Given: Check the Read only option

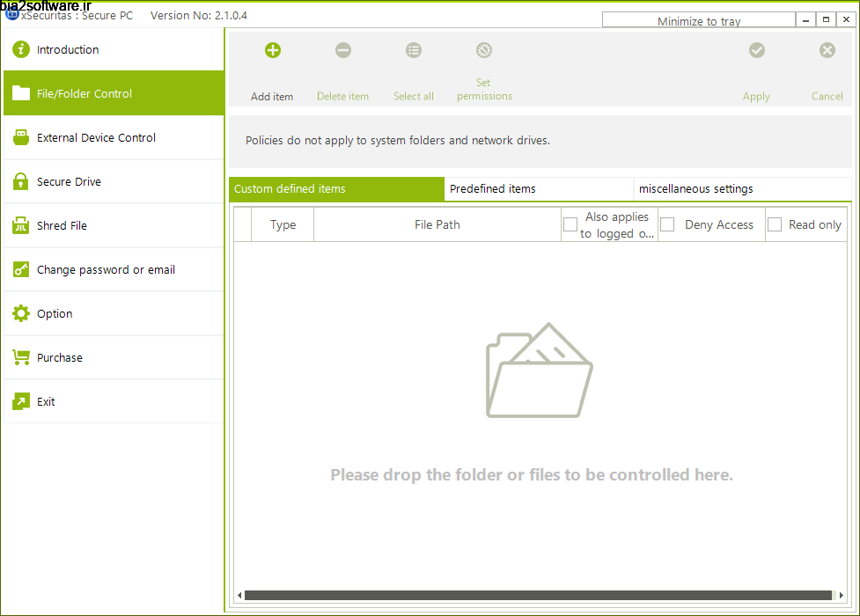Looking at the screenshot, I should pos(775,224).
